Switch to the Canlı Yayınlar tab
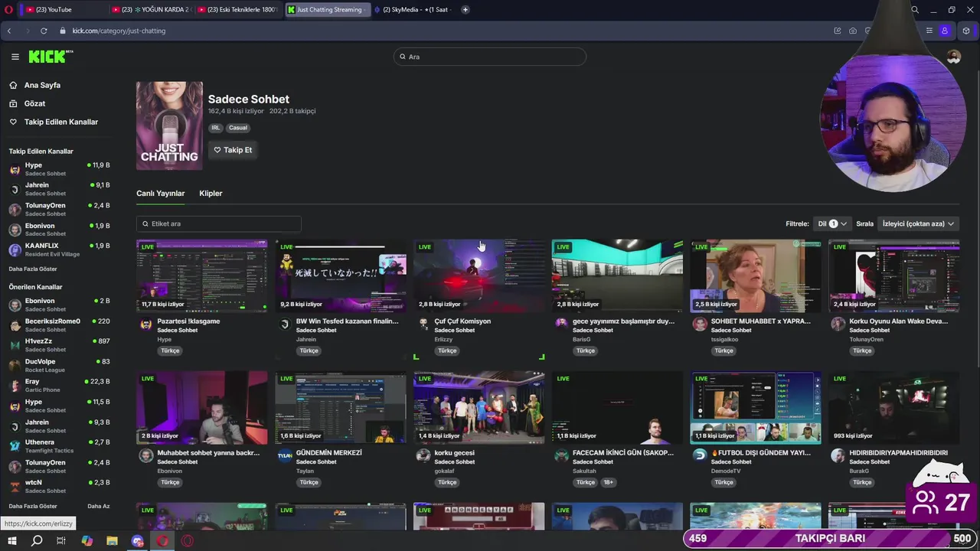Viewport: 980px width, 551px height. 160,193
